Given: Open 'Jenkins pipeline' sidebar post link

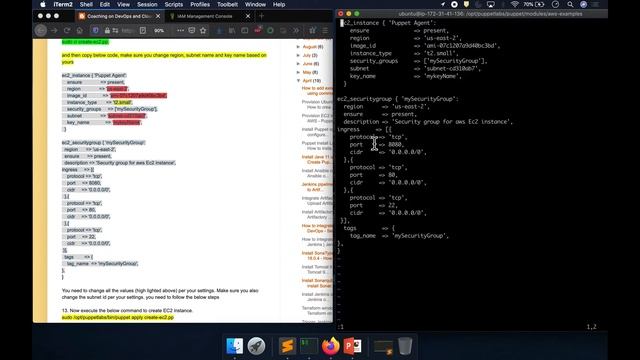Looking at the screenshot, I should point(317,187).
